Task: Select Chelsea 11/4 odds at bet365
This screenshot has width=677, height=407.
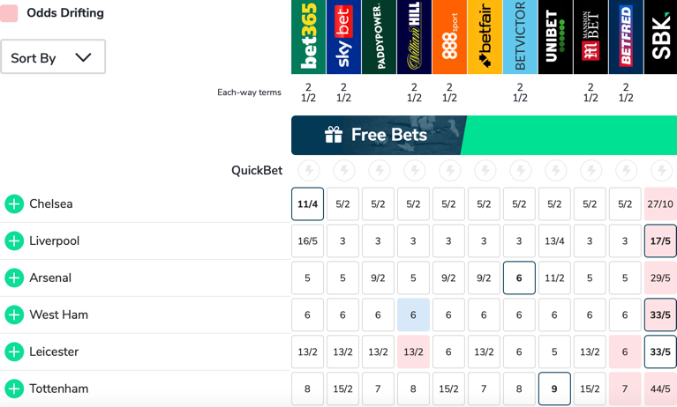Action: [x=308, y=204]
